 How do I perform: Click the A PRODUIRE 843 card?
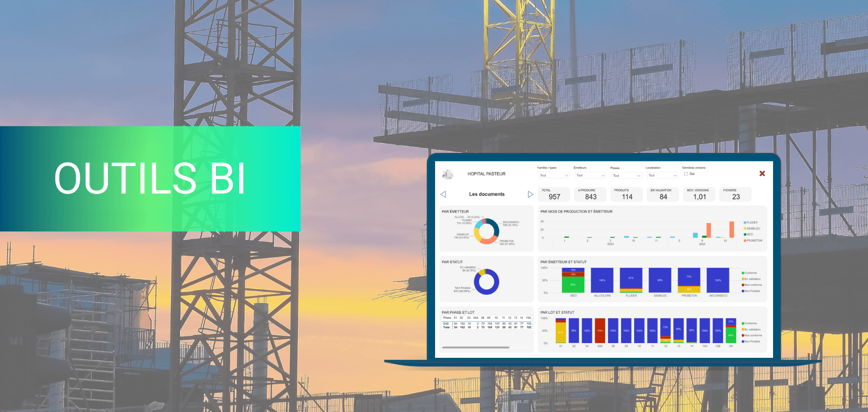click(590, 195)
